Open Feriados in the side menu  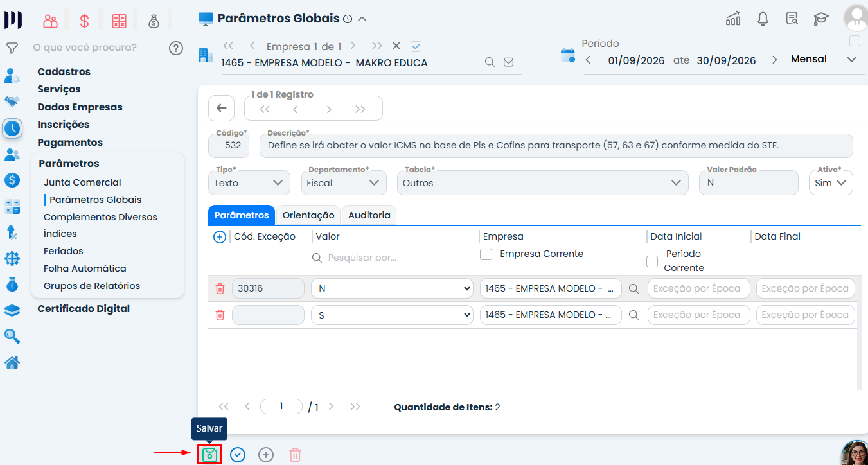[x=64, y=251]
